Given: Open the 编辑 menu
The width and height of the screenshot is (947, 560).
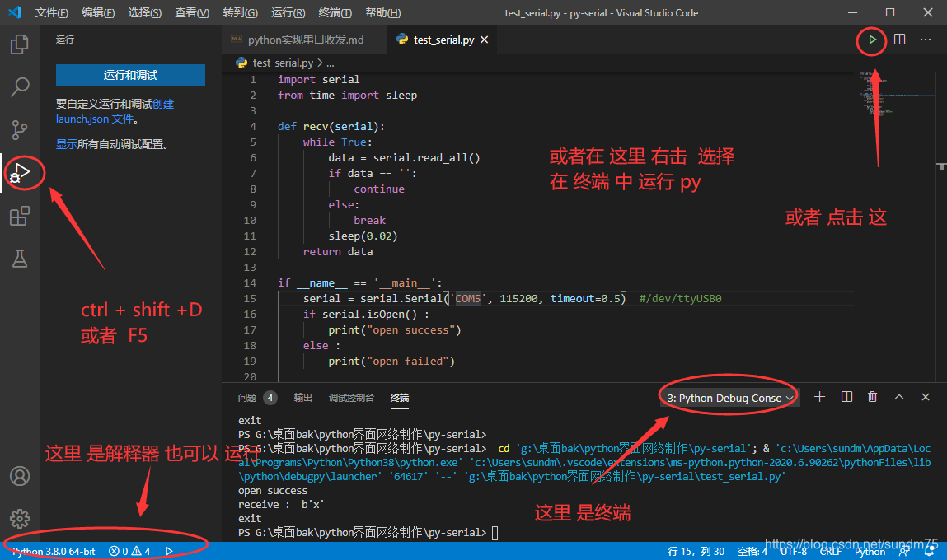Looking at the screenshot, I should tap(98, 12).
